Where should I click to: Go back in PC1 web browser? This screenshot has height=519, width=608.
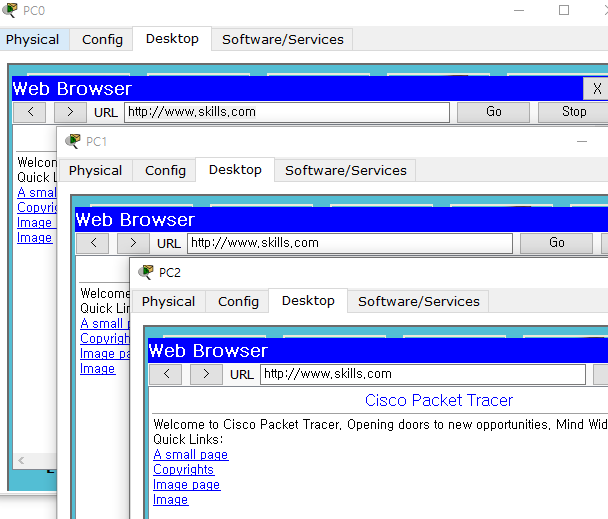[93, 243]
